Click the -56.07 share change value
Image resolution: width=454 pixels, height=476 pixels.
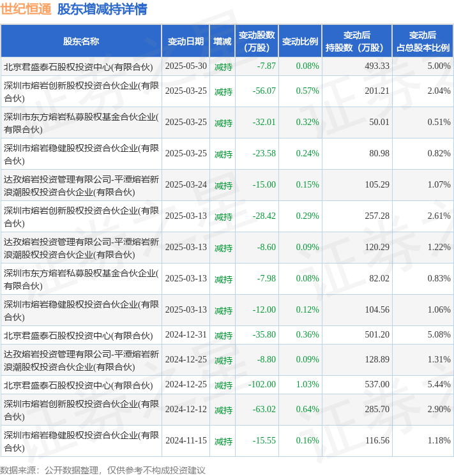pos(264,91)
